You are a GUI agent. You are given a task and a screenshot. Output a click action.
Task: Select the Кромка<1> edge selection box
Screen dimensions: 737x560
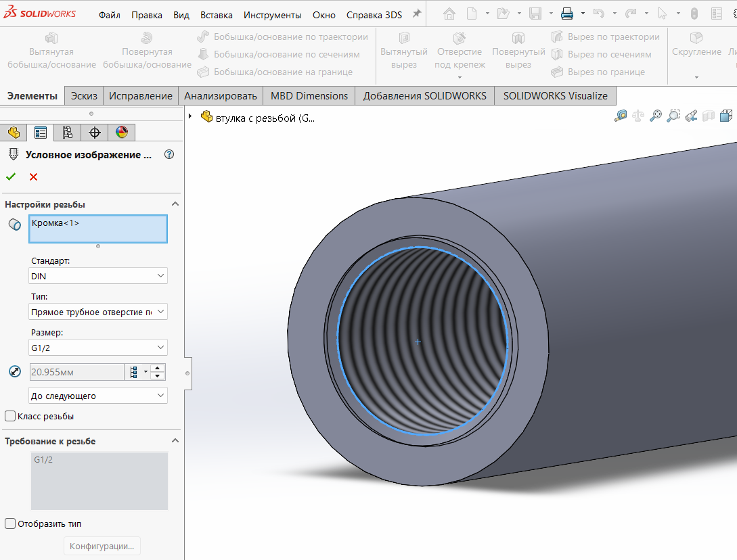pos(97,229)
